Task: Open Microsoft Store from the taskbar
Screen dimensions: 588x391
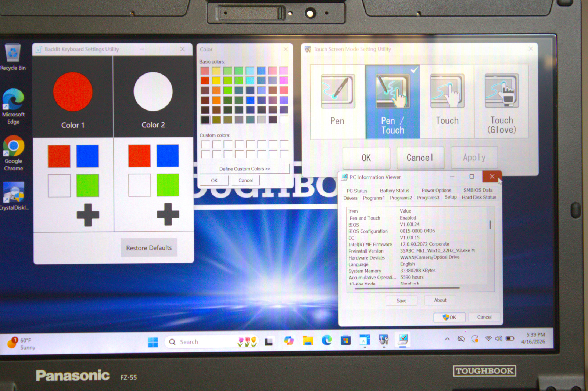Action: (345, 340)
